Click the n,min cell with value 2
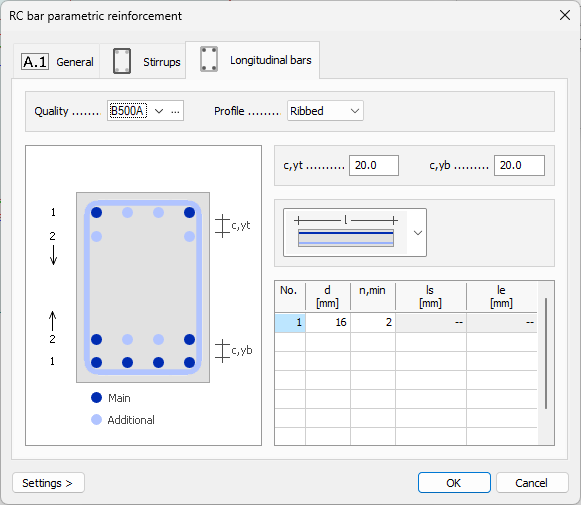581x505 pixels. click(373, 322)
